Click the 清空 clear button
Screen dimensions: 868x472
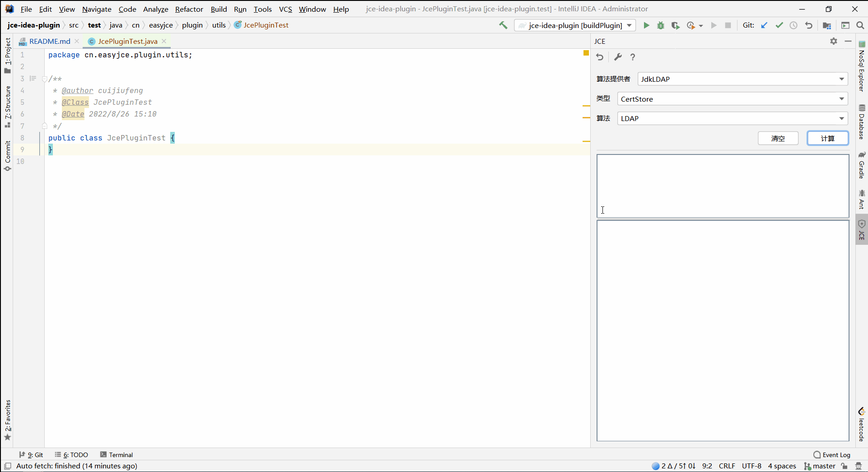(778, 138)
